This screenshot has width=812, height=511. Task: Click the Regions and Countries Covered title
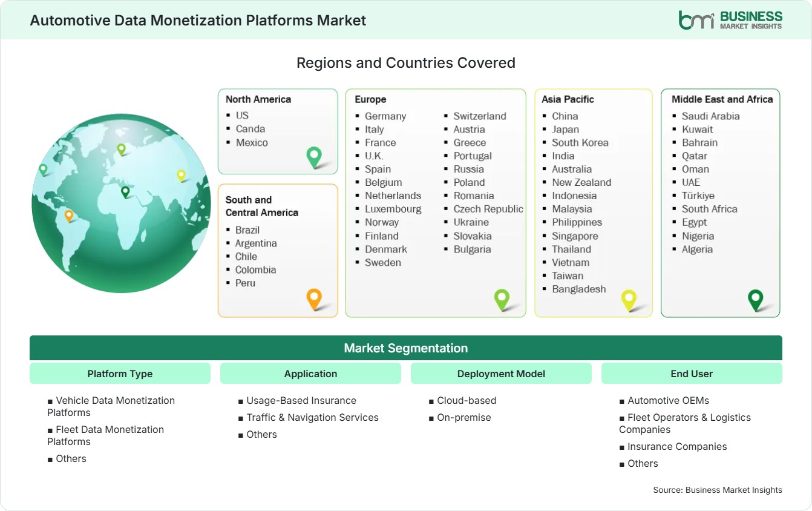[406, 63]
